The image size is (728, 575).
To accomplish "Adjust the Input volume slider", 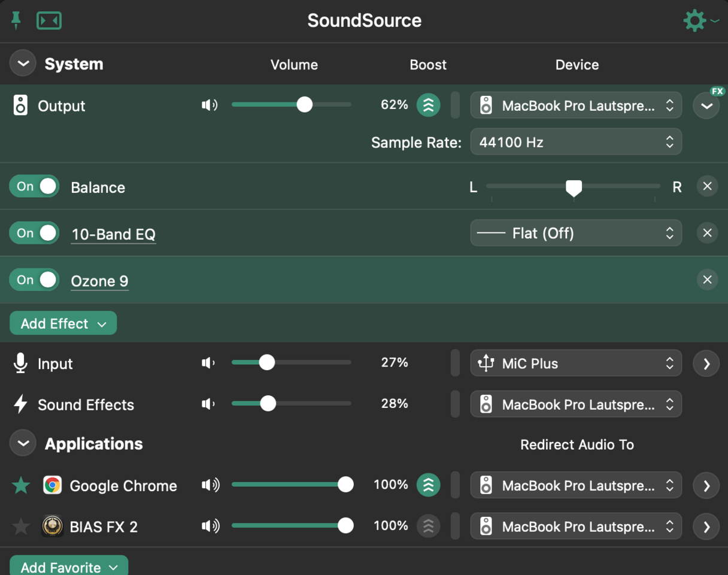I will (292, 362).
